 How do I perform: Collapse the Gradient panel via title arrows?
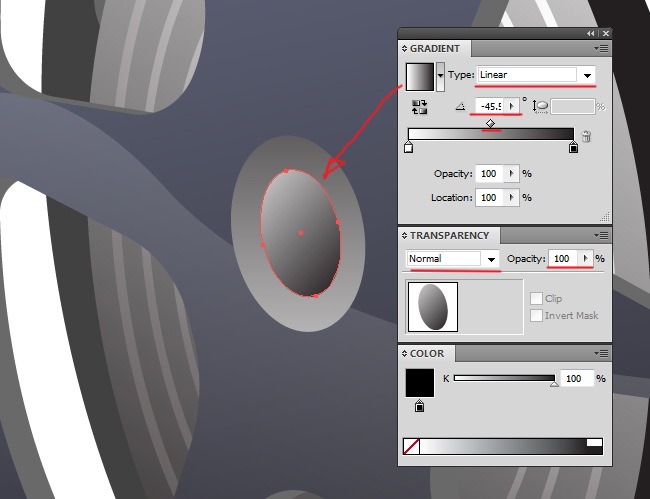tap(404, 48)
